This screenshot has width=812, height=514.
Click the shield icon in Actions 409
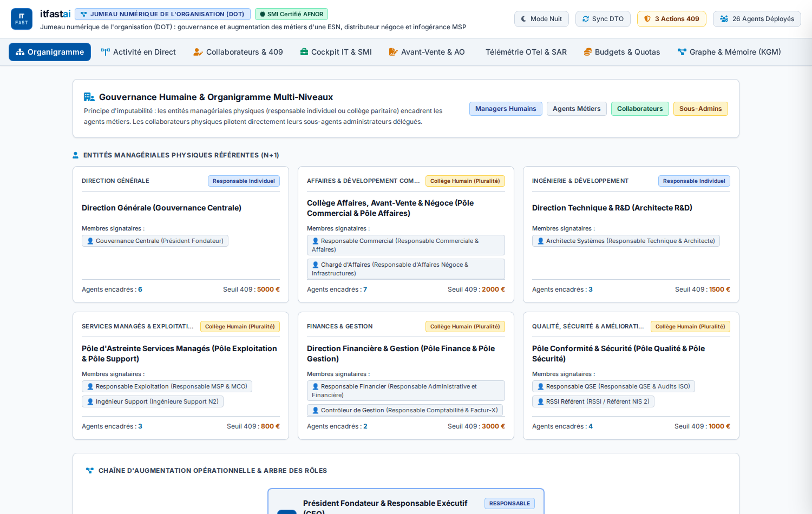[x=647, y=19]
